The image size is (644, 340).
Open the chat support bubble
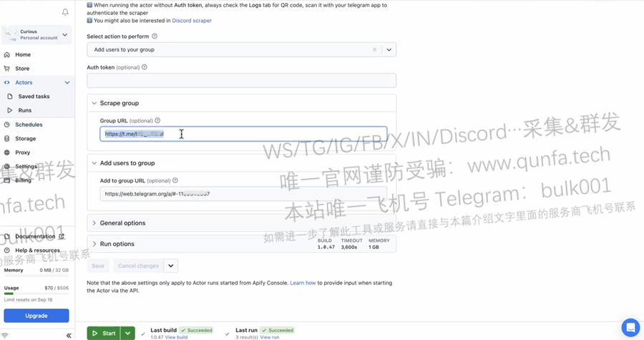tap(630, 328)
